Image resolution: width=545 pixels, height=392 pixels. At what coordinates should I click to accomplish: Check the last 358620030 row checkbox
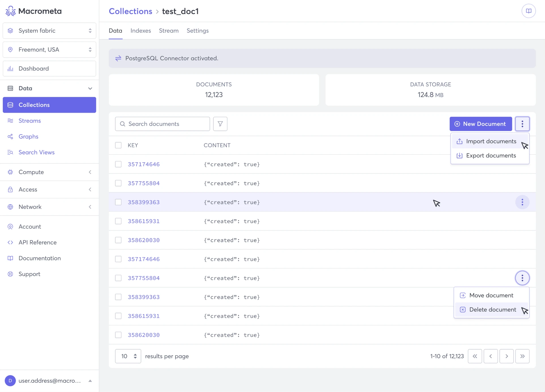click(118, 335)
